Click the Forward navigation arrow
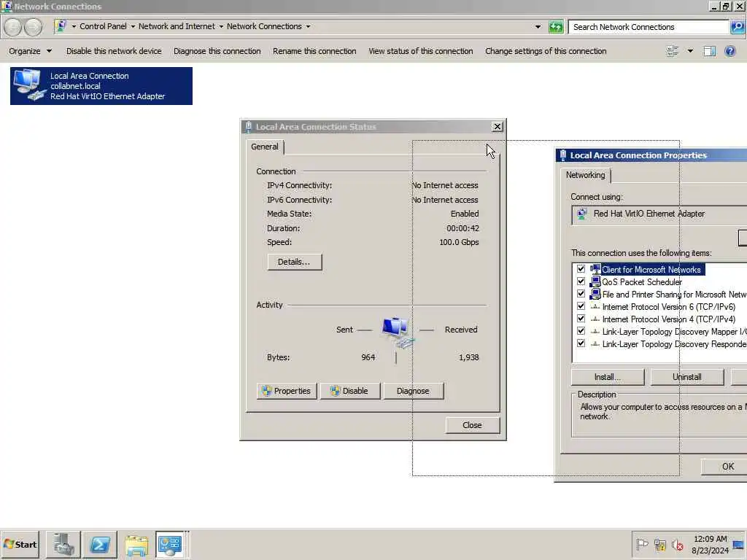The width and height of the screenshot is (747, 560). pos(33,27)
